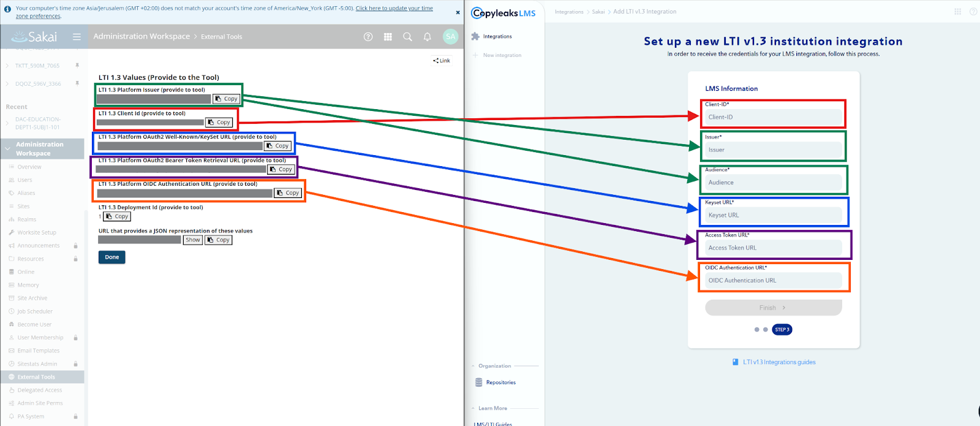Click the Done button
Viewport: 980px width, 426px height.
pos(112,257)
